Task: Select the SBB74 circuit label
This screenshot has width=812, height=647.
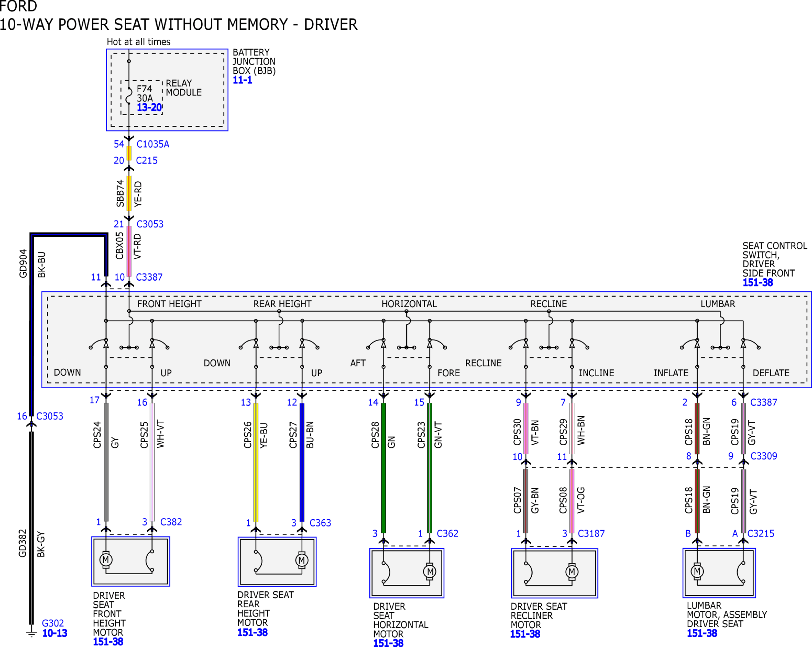Action: click(x=120, y=193)
